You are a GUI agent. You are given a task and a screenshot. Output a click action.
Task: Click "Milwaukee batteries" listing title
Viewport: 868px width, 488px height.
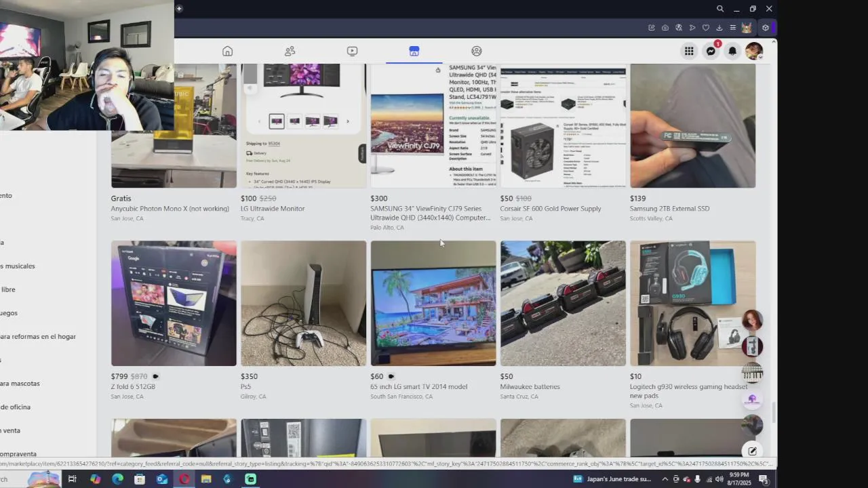530,387
